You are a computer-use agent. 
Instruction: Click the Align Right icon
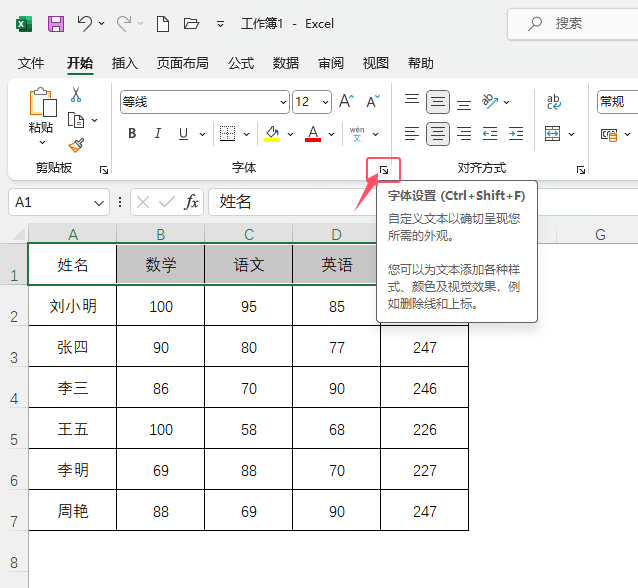464,133
